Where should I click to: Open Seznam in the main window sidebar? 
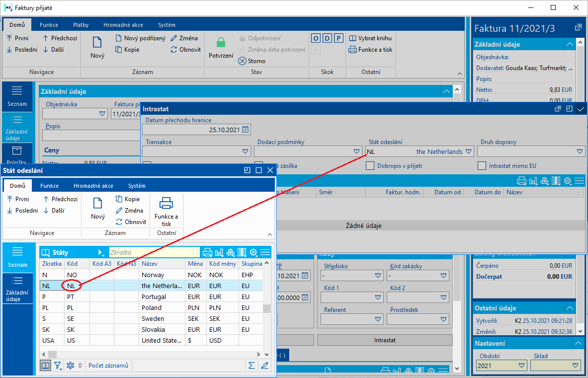(17, 96)
